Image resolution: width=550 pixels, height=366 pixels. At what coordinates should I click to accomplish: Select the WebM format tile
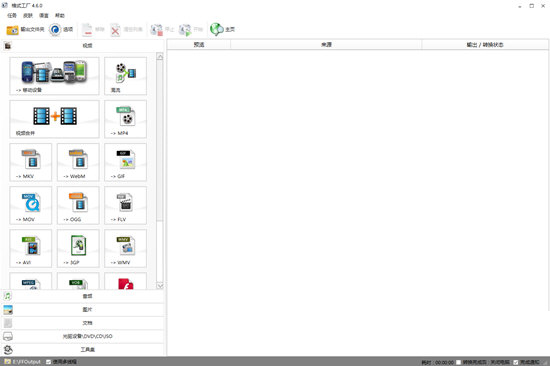[x=78, y=162]
